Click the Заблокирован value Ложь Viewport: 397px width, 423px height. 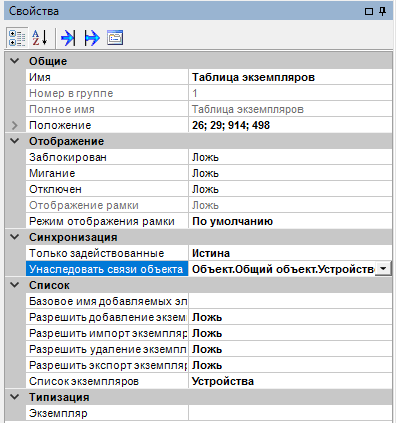pos(205,157)
